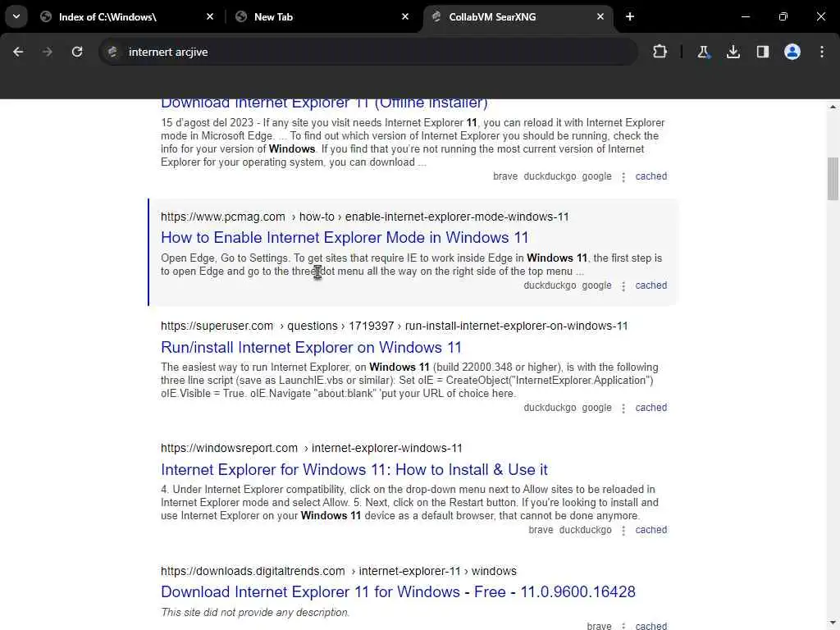Open a new tab with plus button

click(x=630, y=16)
